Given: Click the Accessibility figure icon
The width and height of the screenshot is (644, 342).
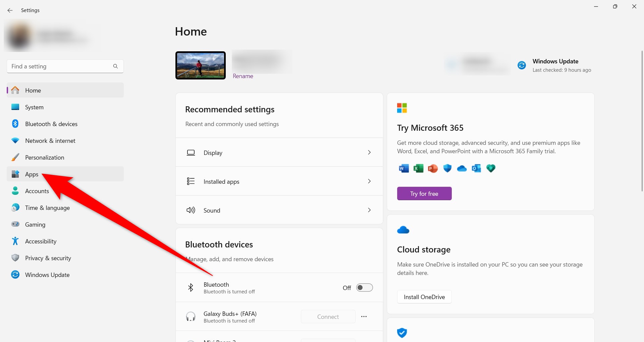Looking at the screenshot, I should tap(15, 241).
